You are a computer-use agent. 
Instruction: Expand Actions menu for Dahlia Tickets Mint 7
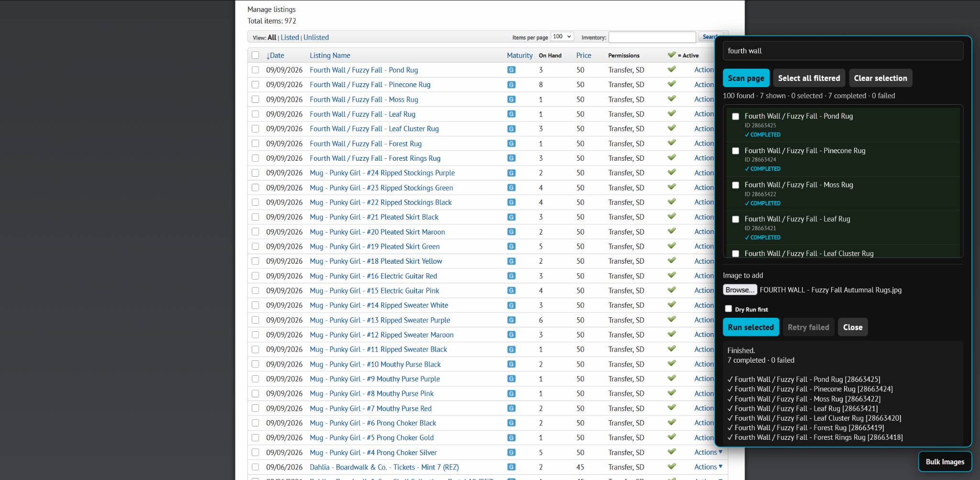708,467
